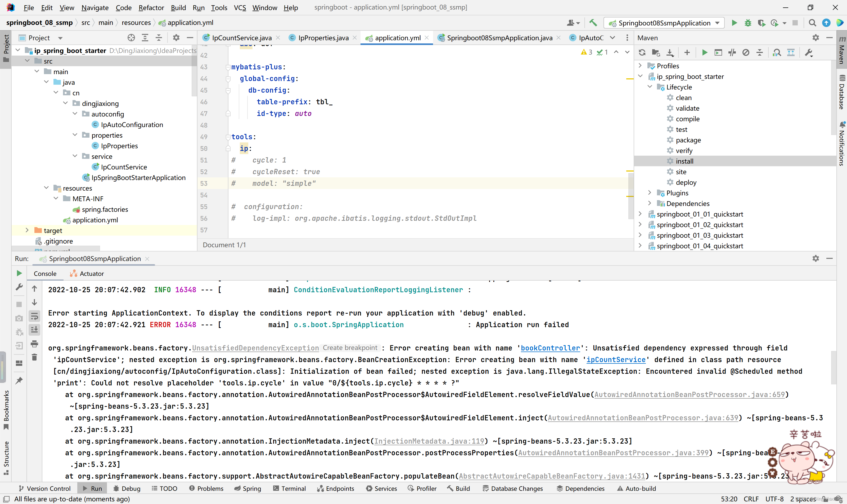847x504 pixels.
Task: Click the Select Opened File target icon
Action: pyautogui.click(x=131, y=38)
